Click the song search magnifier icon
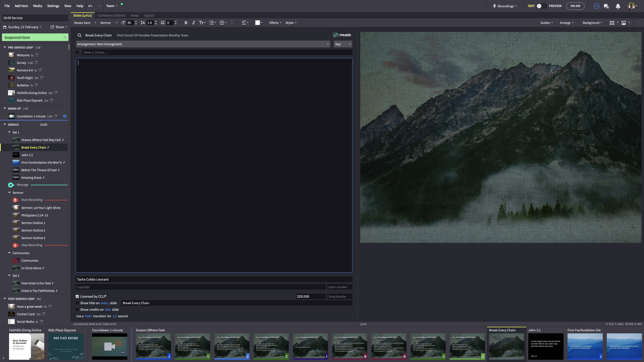 (79, 35)
